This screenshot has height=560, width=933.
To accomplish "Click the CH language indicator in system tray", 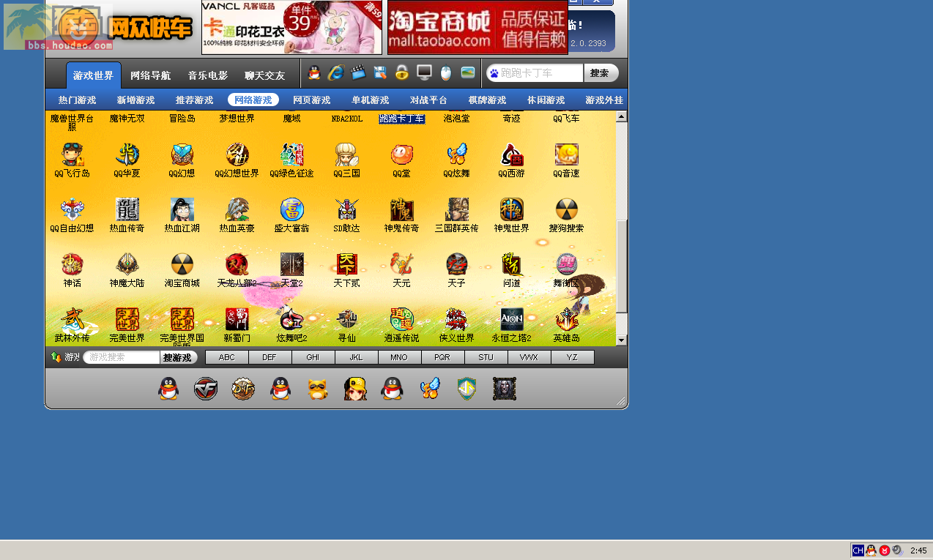I will (x=858, y=550).
